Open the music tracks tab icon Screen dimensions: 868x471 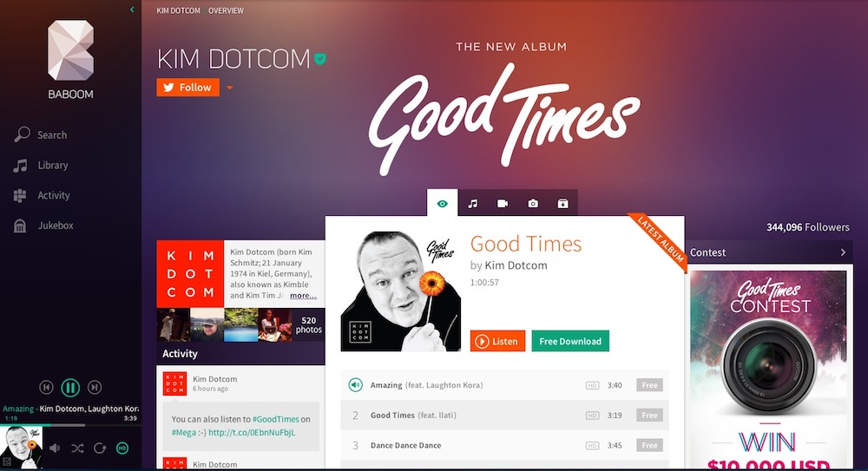pyautogui.click(x=472, y=204)
